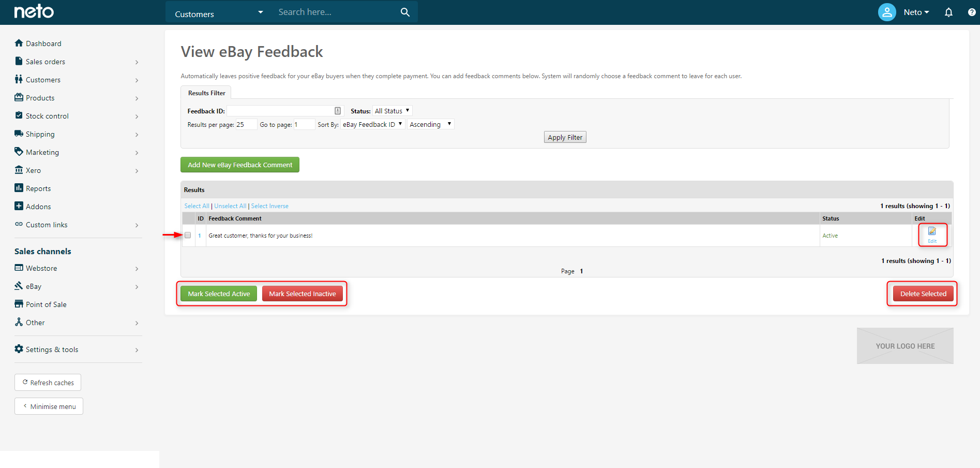Click the Point of Sale register icon

pyautogui.click(x=19, y=304)
